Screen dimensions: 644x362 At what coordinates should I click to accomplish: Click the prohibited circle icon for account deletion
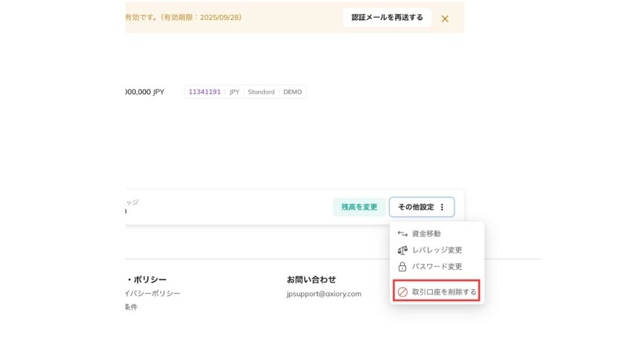tap(402, 292)
